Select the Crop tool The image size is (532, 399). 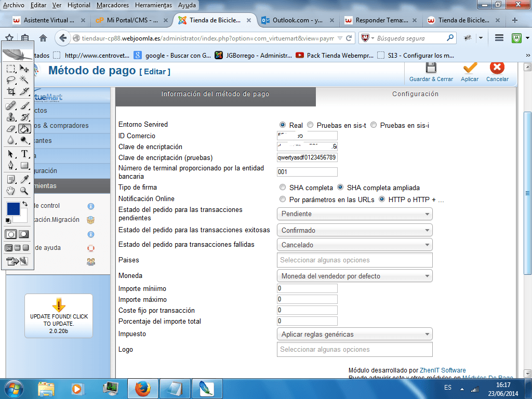pyautogui.click(x=11, y=91)
